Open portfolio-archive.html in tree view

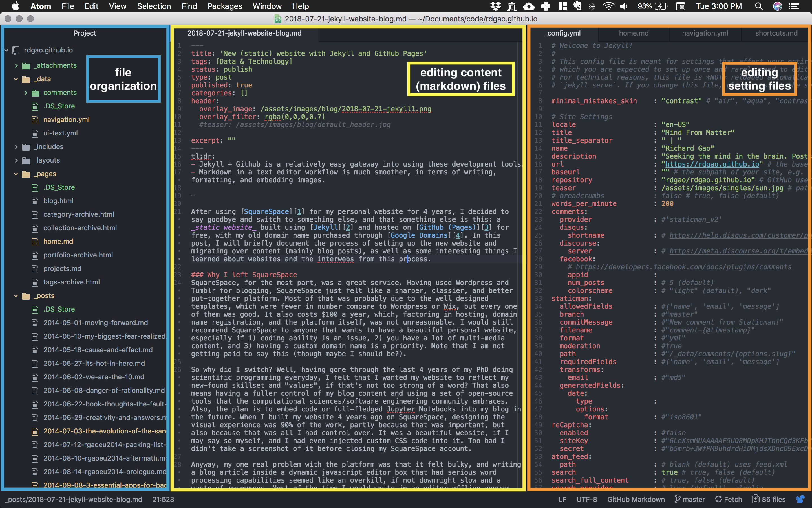point(78,255)
